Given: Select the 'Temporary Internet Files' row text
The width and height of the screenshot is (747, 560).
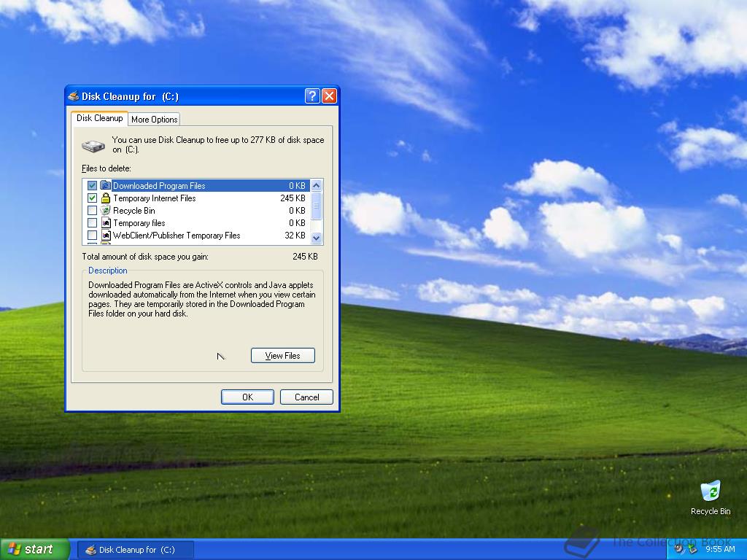Looking at the screenshot, I should click(x=155, y=198).
